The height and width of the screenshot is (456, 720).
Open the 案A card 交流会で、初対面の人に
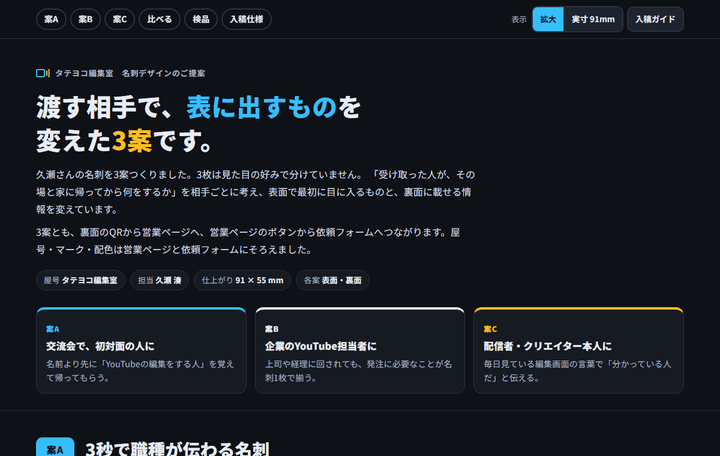141,350
